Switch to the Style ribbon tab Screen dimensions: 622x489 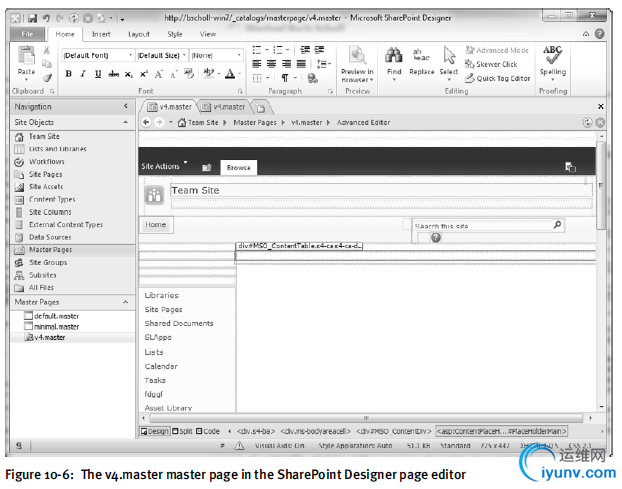(175, 35)
